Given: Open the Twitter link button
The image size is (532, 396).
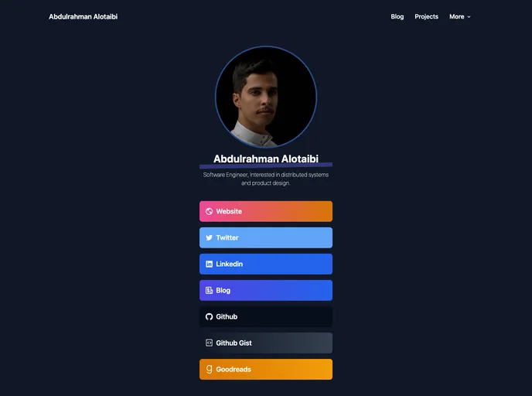Looking at the screenshot, I should pos(266,238).
